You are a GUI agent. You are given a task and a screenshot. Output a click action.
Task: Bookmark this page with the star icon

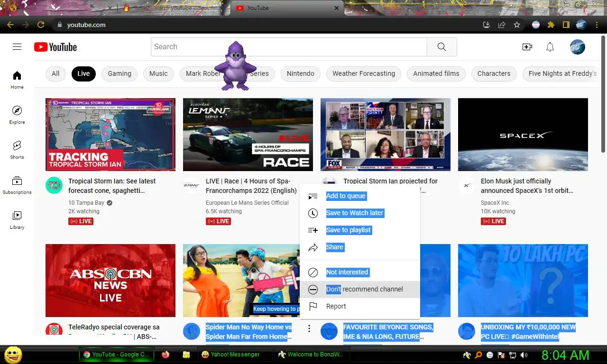pos(517,25)
